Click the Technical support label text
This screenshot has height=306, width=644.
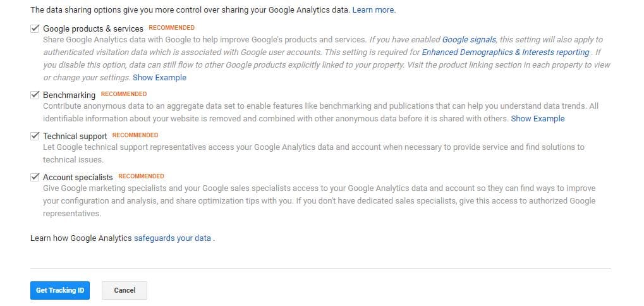tap(75, 136)
